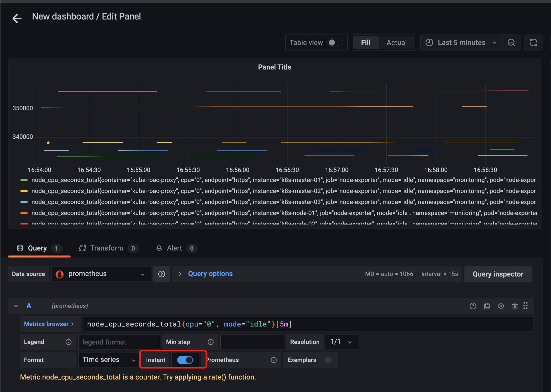Click the rate() function hint message
The image size is (551, 392).
[138, 377]
